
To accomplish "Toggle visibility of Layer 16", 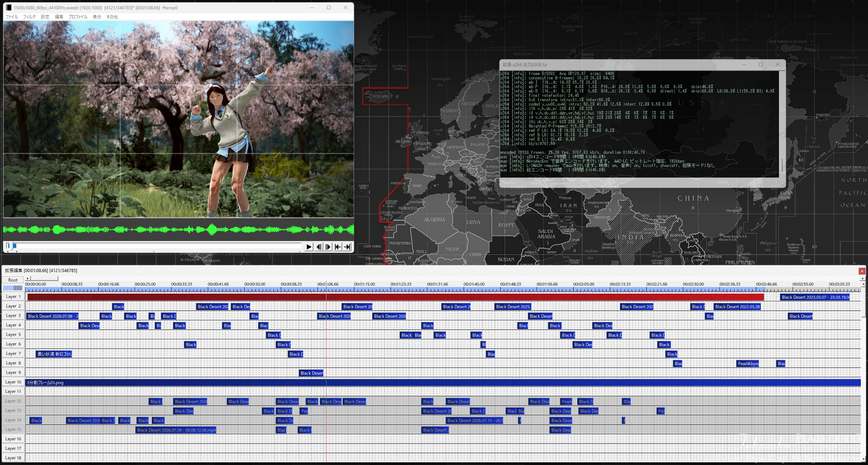I will 13,439.
